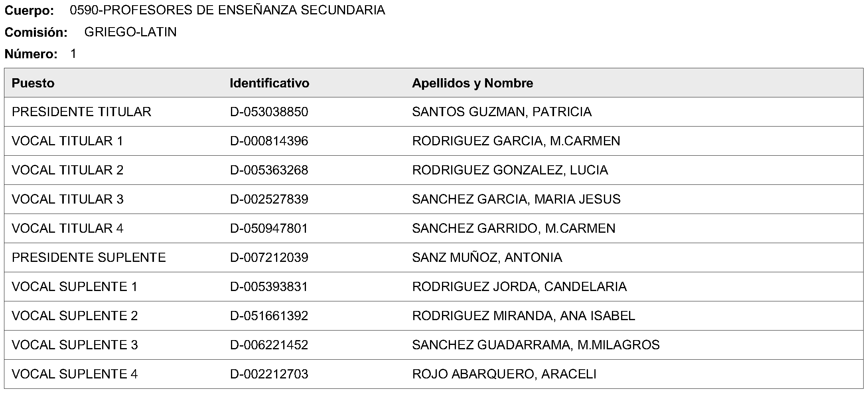The width and height of the screenshot is (868, 396).
Task: Click the name RODRIGUEZ JORDA, CANDELARIA
Action: pyautogui.click(x=519, y=287)
